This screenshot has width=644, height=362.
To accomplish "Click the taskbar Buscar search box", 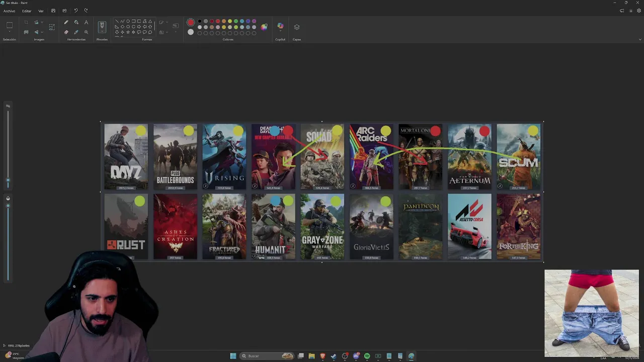I will [267, 356].
